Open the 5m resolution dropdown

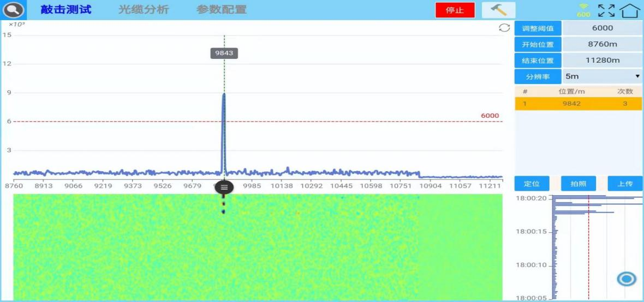(602, 76)
